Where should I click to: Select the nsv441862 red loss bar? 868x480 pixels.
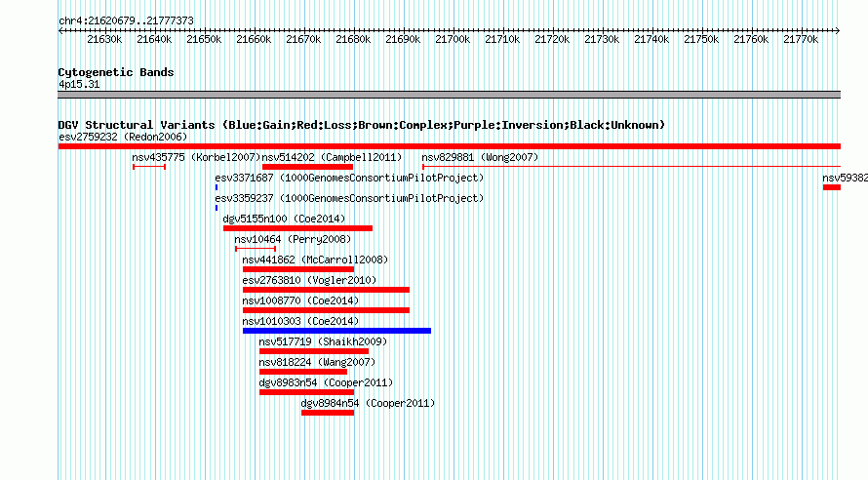[x=298, y=269]
